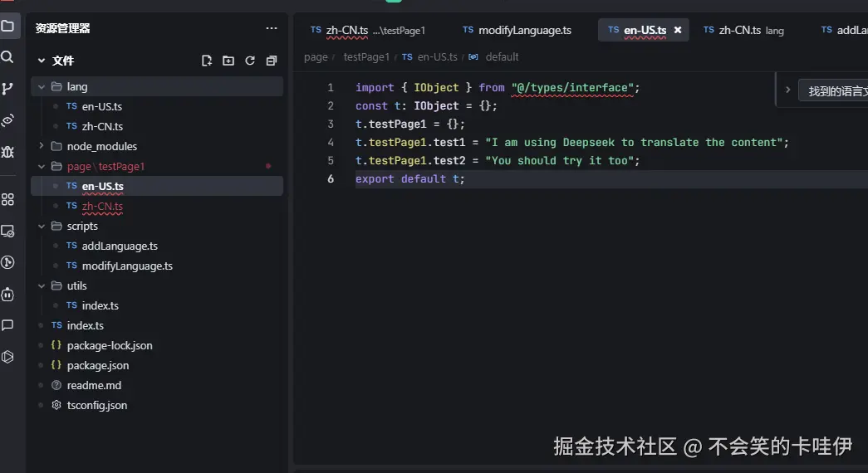Click the page breadcrumb segment
Viewport: 868px width, 473px height.
(316, 57)
